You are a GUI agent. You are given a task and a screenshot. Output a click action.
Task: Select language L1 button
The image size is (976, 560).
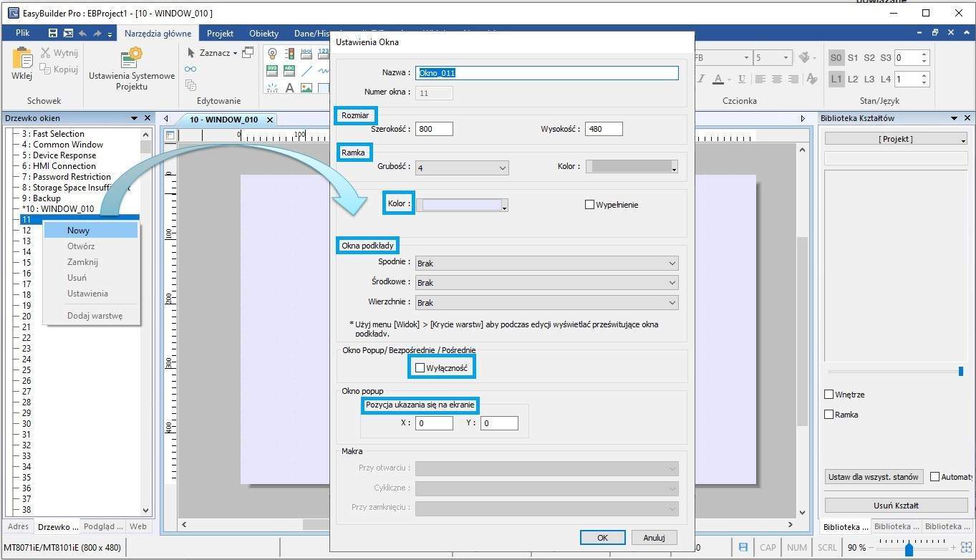[x=836, y=79]
